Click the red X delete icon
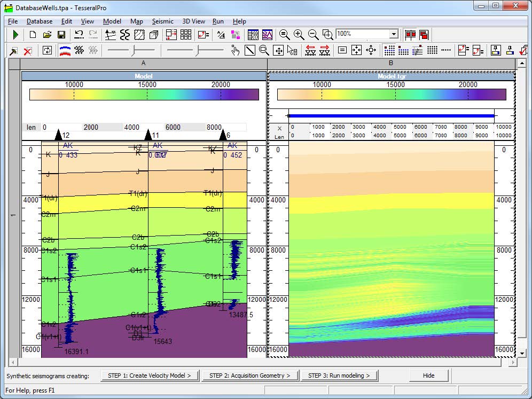532x399 pixels. [28, 50]
